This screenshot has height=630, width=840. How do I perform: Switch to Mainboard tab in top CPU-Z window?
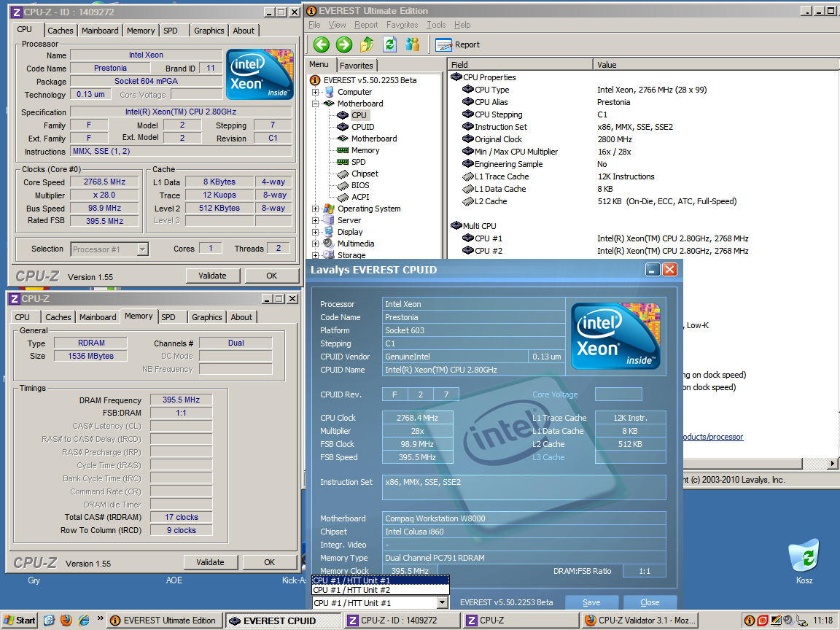click(100, 31)
